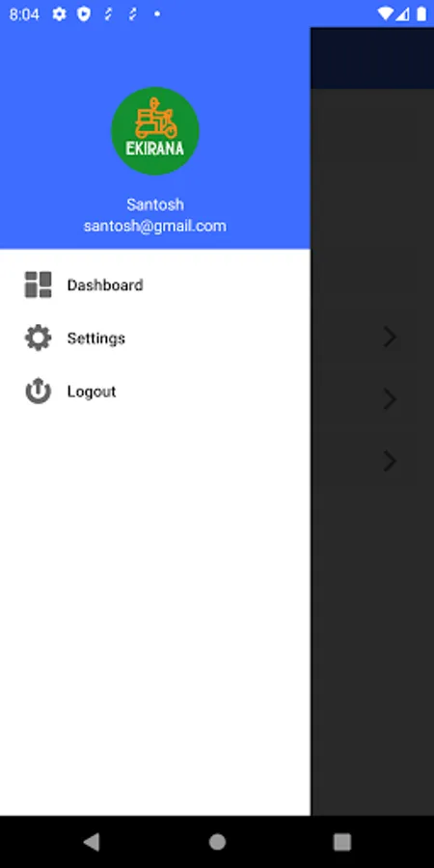The height and width of the screenshot is (868, 434).
Task: Tap the Android back navigation button
Action: pyautogui.click(x=92, y=841)
